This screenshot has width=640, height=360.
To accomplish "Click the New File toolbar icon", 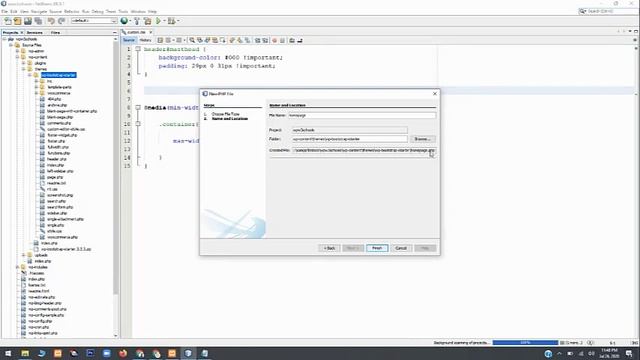I will point(8,21).
